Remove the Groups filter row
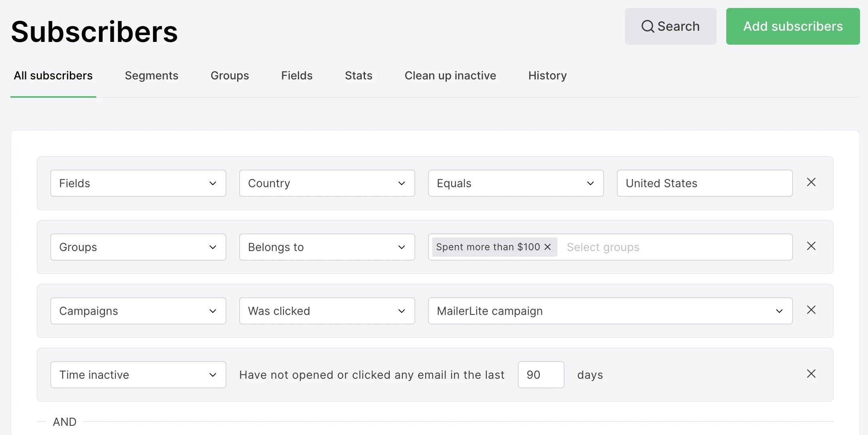 pyautogui.click(x=811, y=246)
